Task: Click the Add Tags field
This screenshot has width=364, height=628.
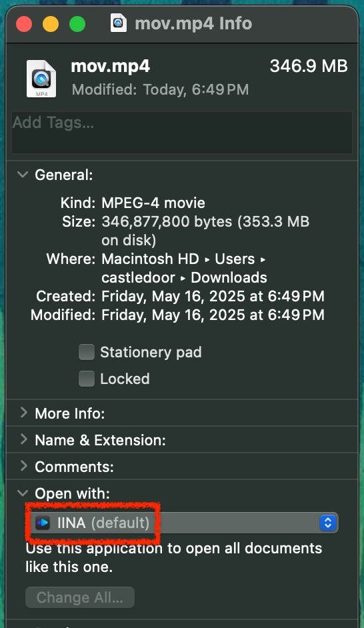Action: (x=182, y=133)
